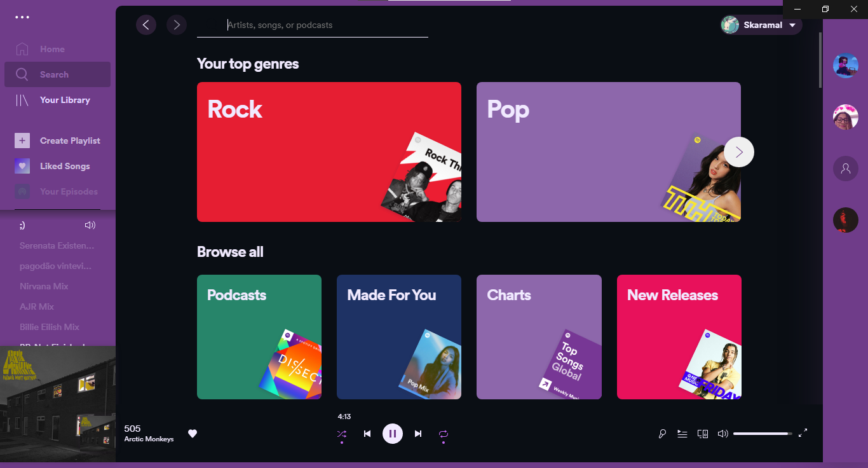Expand more top genres with the right chevron
Screen dimensions: 868x468
pos(738,152)
